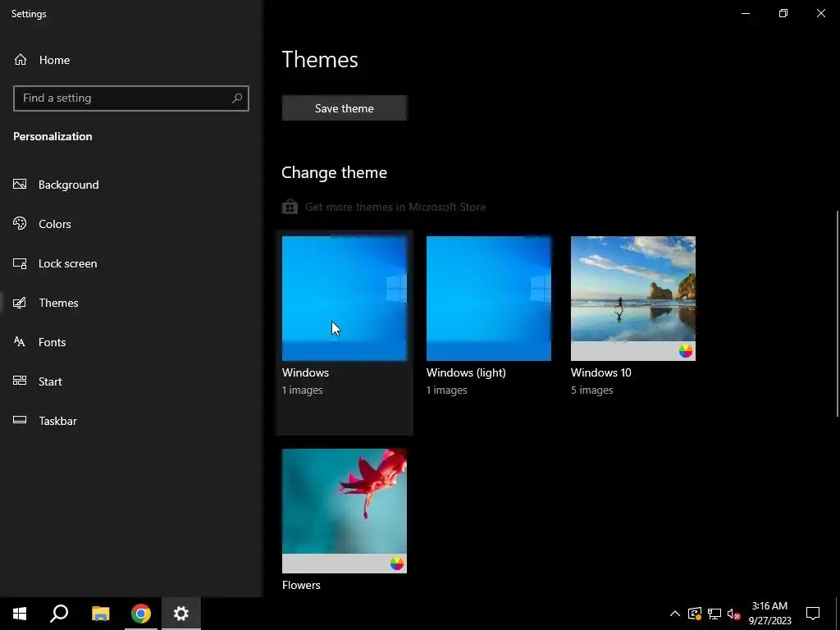Viewport: 840px width, 630px height.
Task: Click the Settings gear on the taskbar
Action: [181, 614]
